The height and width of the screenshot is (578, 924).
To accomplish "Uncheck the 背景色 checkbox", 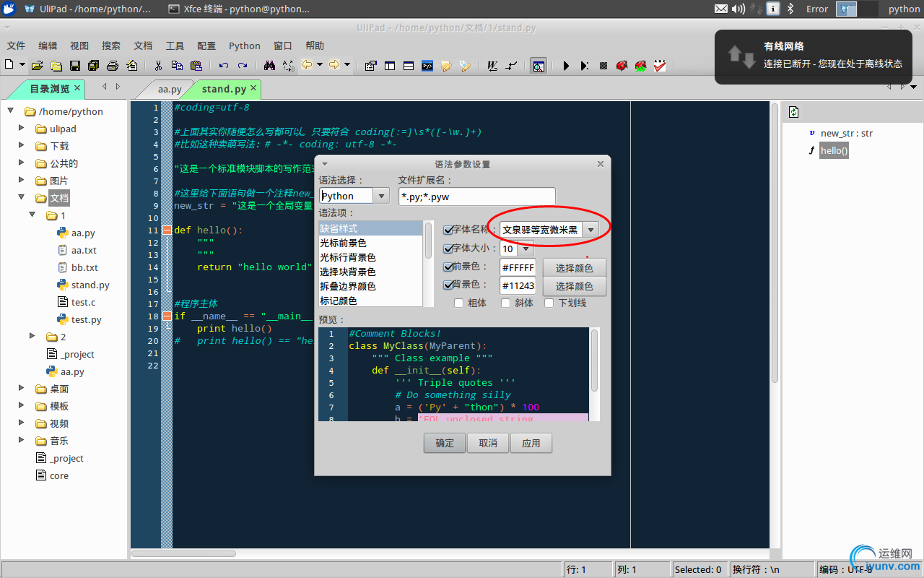I will 448,285.
